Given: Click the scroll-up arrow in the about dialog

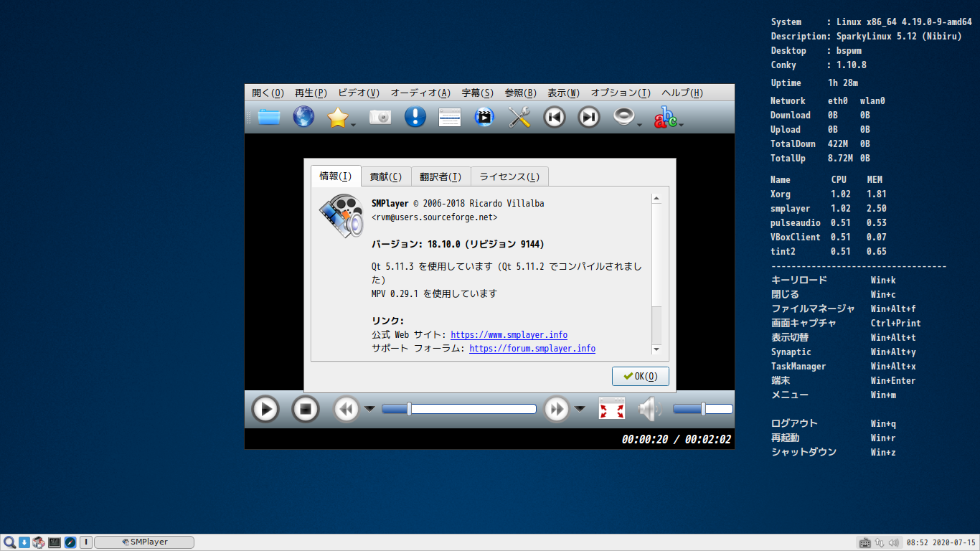Looking at the screenshot, I should 656,199.
